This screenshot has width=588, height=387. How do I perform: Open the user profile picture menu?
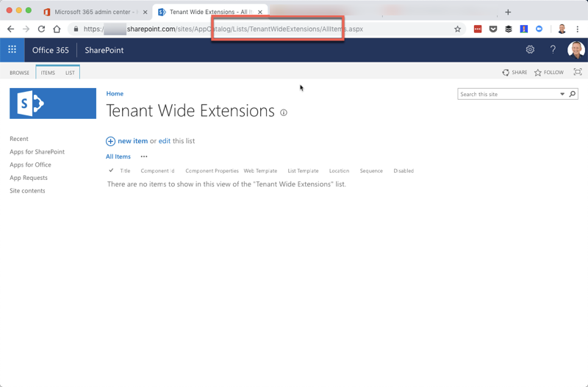point(576,50)
